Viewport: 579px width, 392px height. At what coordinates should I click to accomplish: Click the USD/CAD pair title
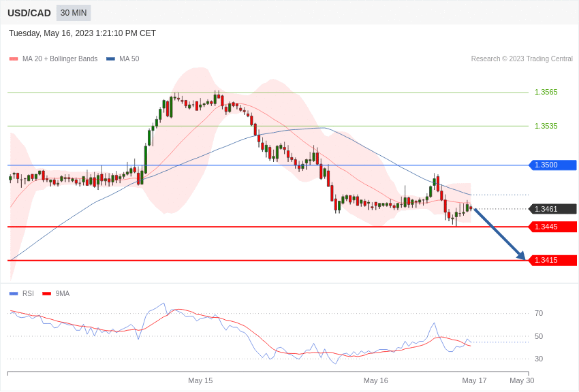(29, 13)
